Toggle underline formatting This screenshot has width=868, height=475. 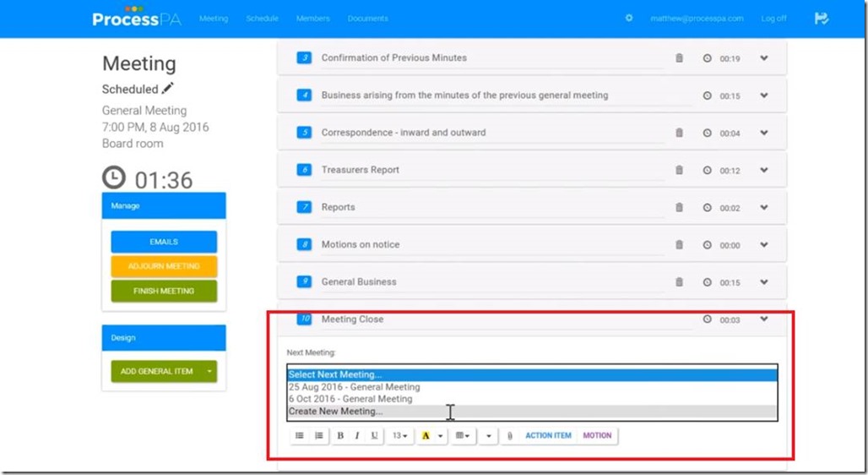pos(374,436)
